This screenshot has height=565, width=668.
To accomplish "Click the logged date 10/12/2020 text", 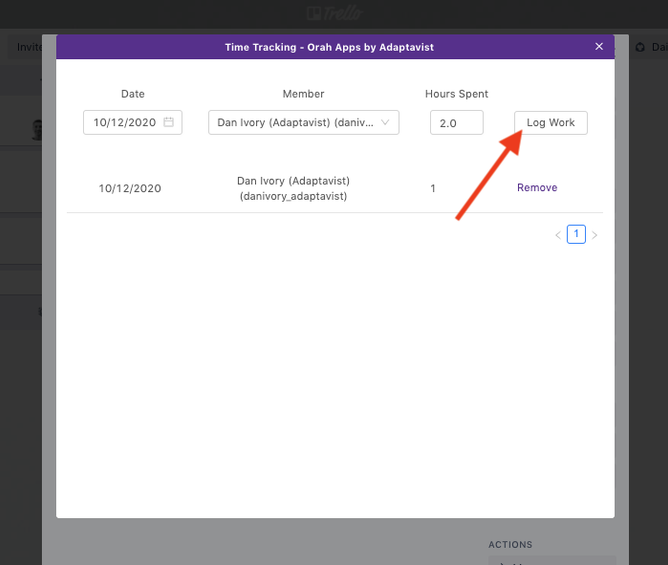I will click(x=130, y=188).
